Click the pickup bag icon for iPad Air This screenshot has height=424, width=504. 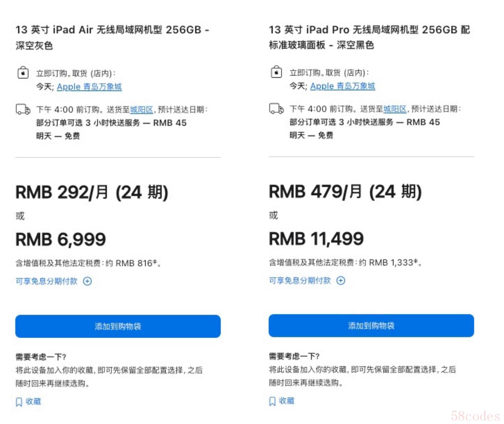[23, 72]
